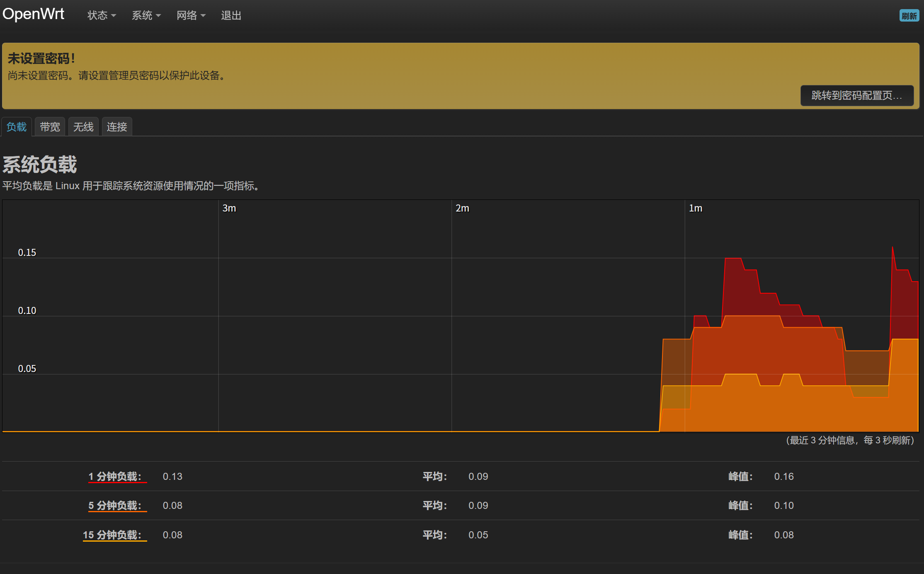Click the 1m time marker on graph

click(695, 208)
